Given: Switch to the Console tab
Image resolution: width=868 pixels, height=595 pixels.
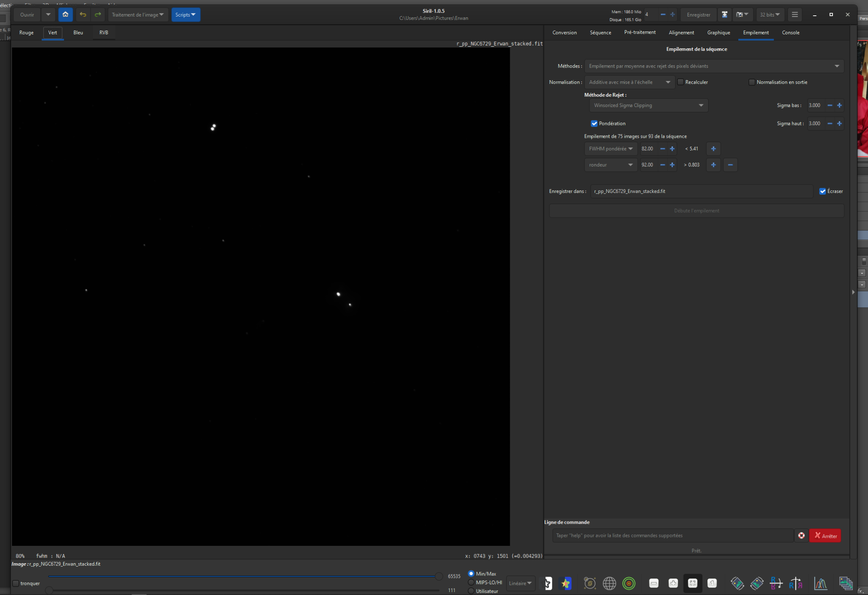Looking at the screenshot, I should point(790,33).
